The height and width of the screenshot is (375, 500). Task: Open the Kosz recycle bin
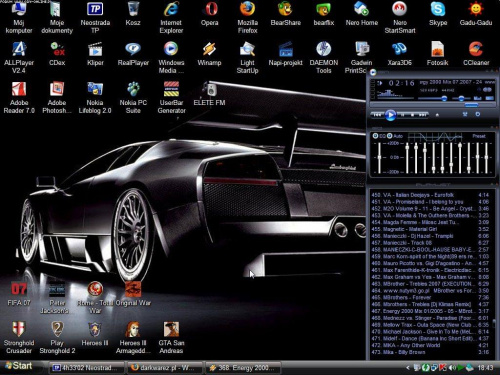[133, 14]
